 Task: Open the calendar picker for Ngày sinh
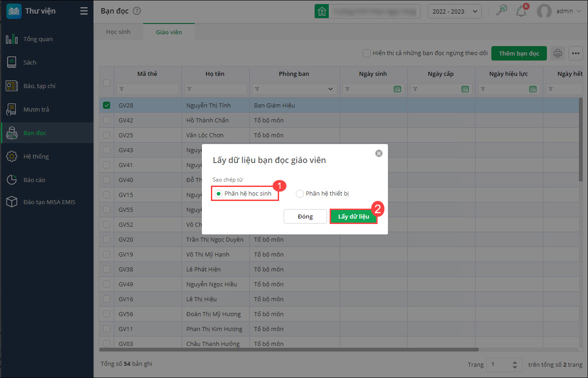(397, 89)
